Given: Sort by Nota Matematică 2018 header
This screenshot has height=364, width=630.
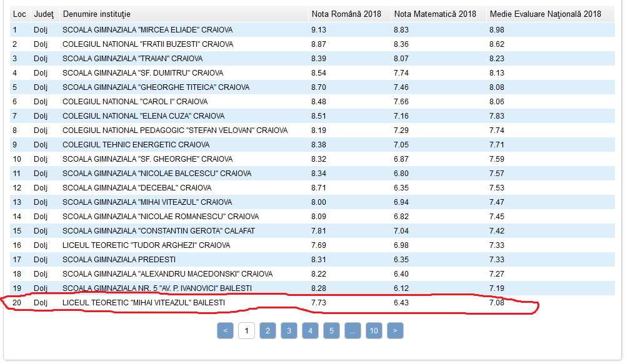Looking at the screenshot, I should (435, 14).
